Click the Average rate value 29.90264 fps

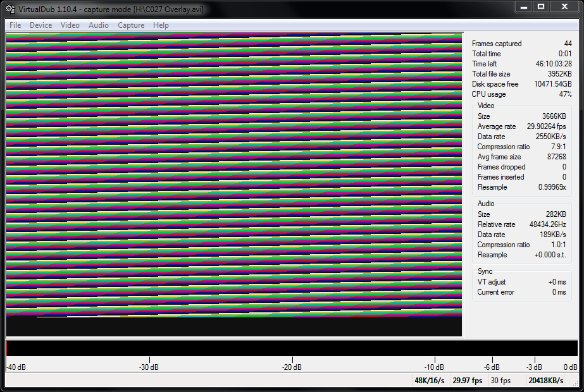coord(547,126)
